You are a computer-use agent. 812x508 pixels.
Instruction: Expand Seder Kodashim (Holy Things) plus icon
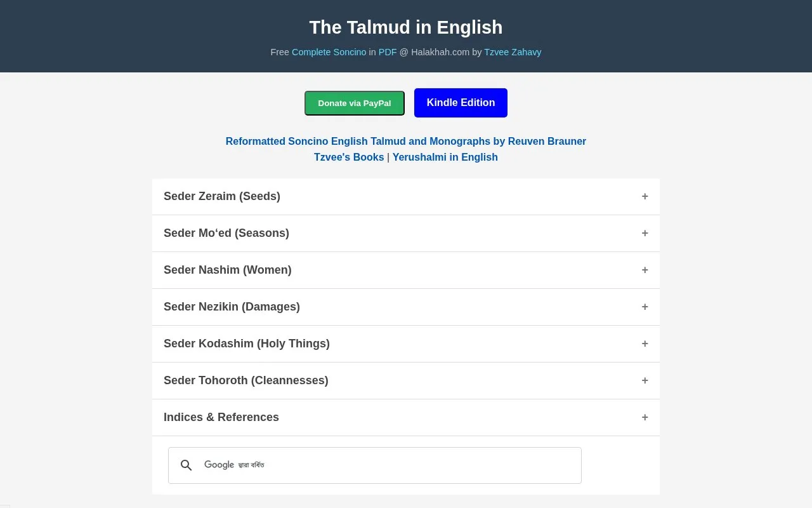tap(645, 344)
